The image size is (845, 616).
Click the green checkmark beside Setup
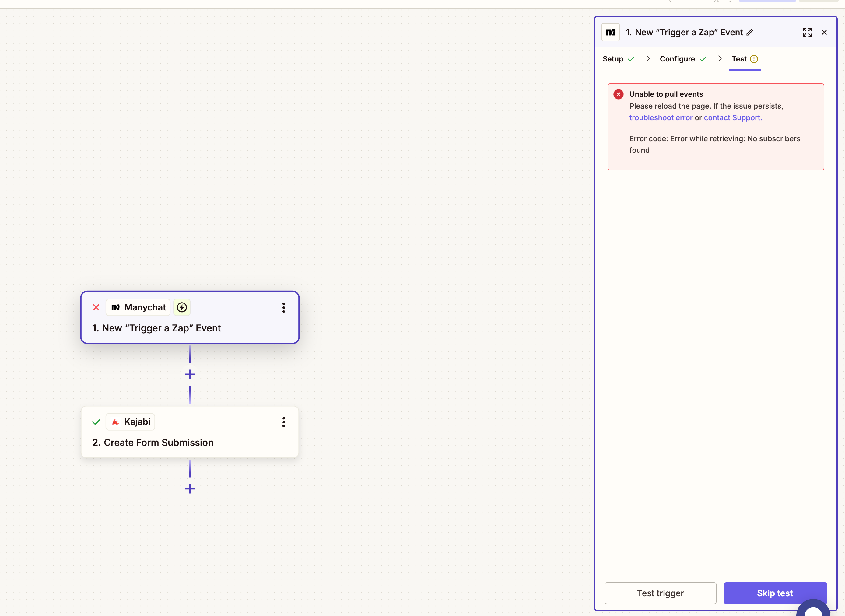pyautogui.click(x=631, y=59)
